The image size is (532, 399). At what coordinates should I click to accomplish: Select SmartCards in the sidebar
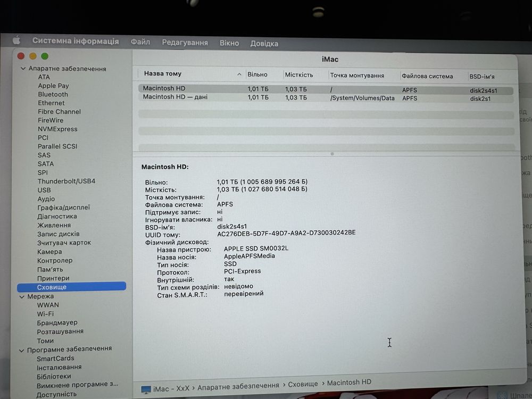[x=55, y=359]
